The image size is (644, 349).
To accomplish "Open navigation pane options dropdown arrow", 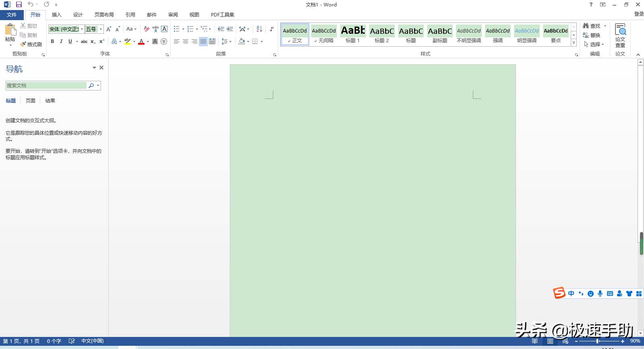I will click(94, 68).
